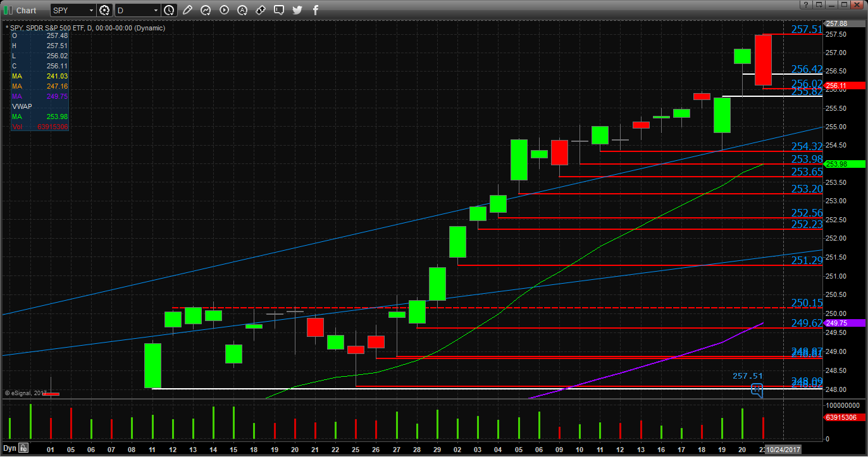This screenshot has width=868, height=461.
Task: Share chart via the Twitter icon
Action: [297, 10]
